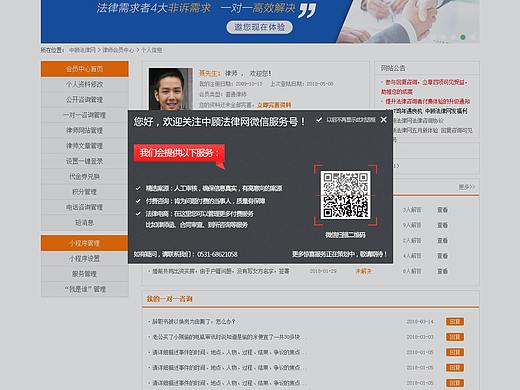This screenshot has height=390, width=520.
Task: Open 个人资料修改 sidebar item
Action: point(84,84)
